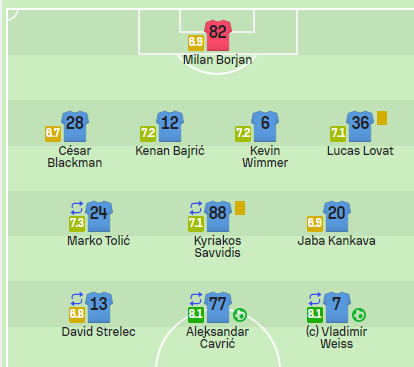This screenshot has height=367, width=414.
Task: Click the 6.9 rating badge of Milan Borjan
Action: click(196, 43)
